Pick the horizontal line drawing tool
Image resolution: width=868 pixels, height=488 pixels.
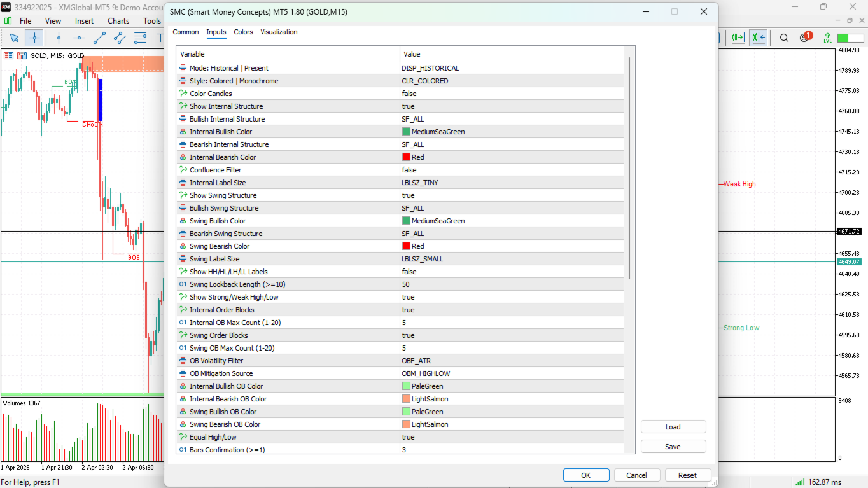tap(79, 38)
